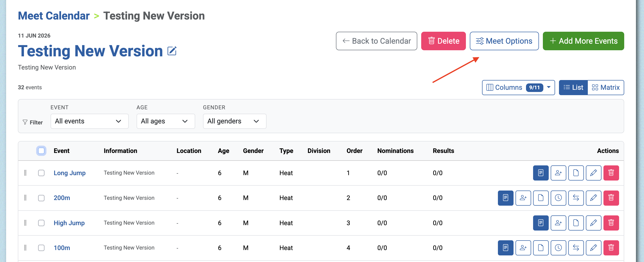The height and width of the screenshot is (262, 644).
Task: Click the drag handle of the High Jump row
Action: (x=25, y=223)
